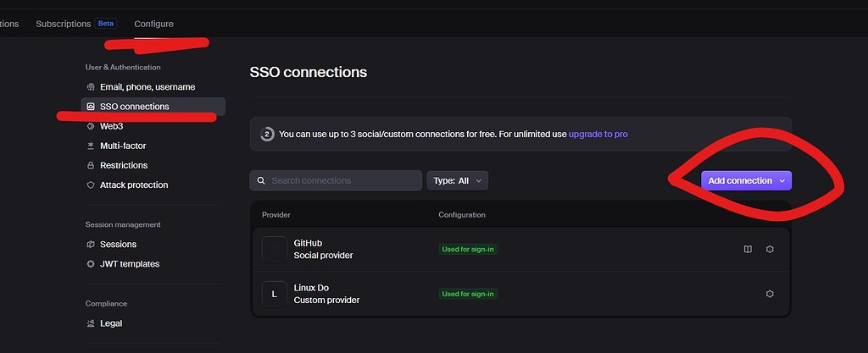Switch to the Configure tab
This screenshot has height=353, width=868.
154,24
